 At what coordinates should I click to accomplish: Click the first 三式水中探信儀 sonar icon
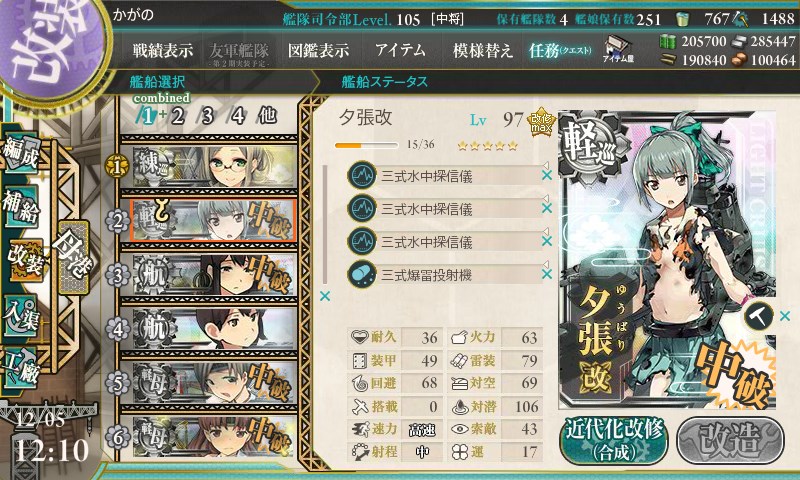point(362,175)
